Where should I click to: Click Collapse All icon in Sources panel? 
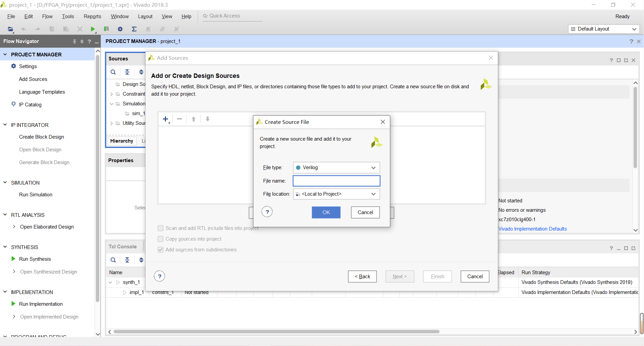pyautogui.click(x=127, y=72)
